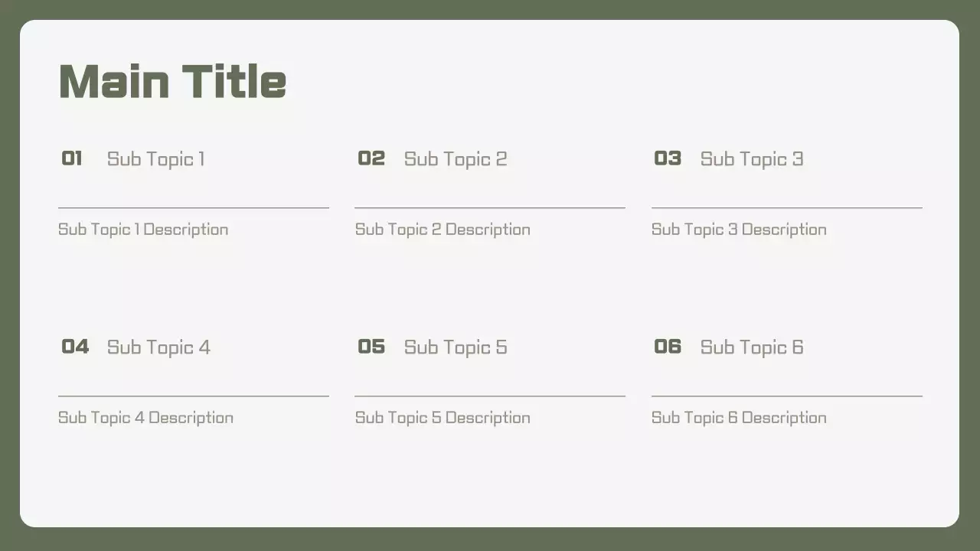
Task: Click the Sub Topic 5 Description text
Action: pyautogui.click(x=443, y=418)
